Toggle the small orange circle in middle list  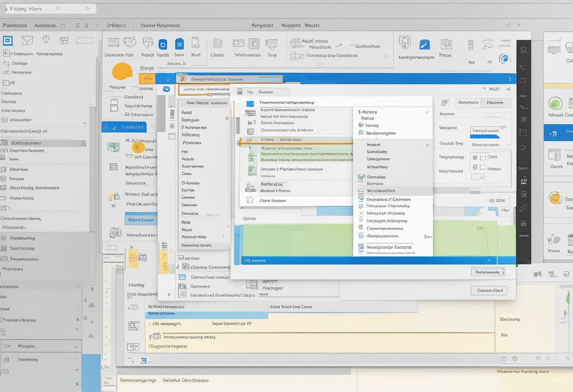[x=138, y=147]
